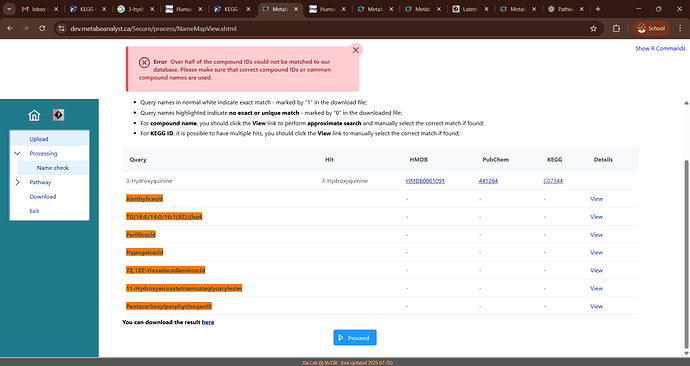The width and height of the screenshot is (690, 366).
Task: Show R Commands
Action: point(660,48)
